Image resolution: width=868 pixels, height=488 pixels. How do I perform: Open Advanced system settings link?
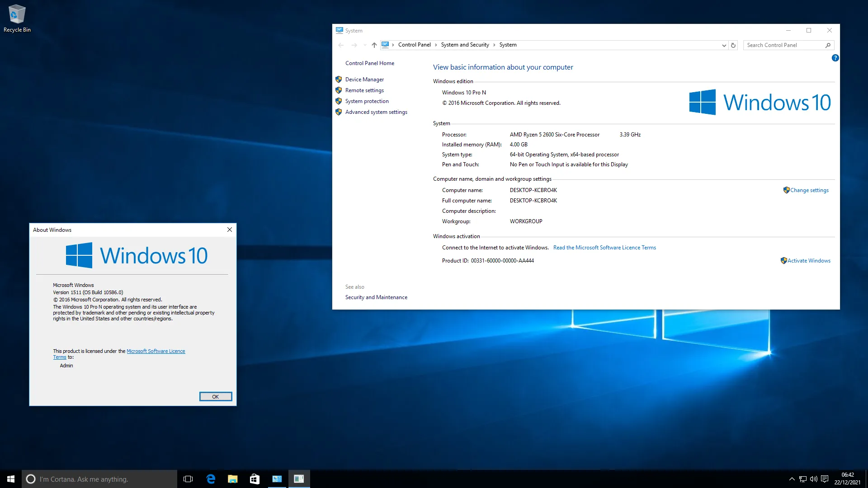pos(376,112)
